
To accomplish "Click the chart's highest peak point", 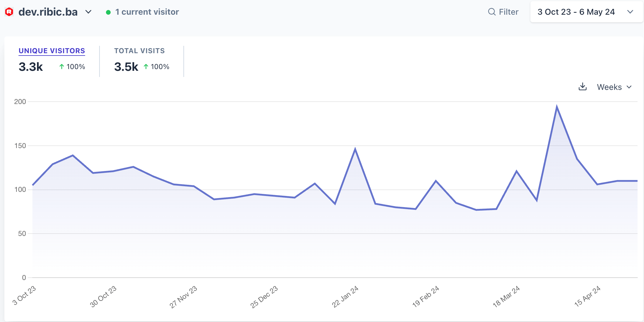I will [x=557, y=107].
